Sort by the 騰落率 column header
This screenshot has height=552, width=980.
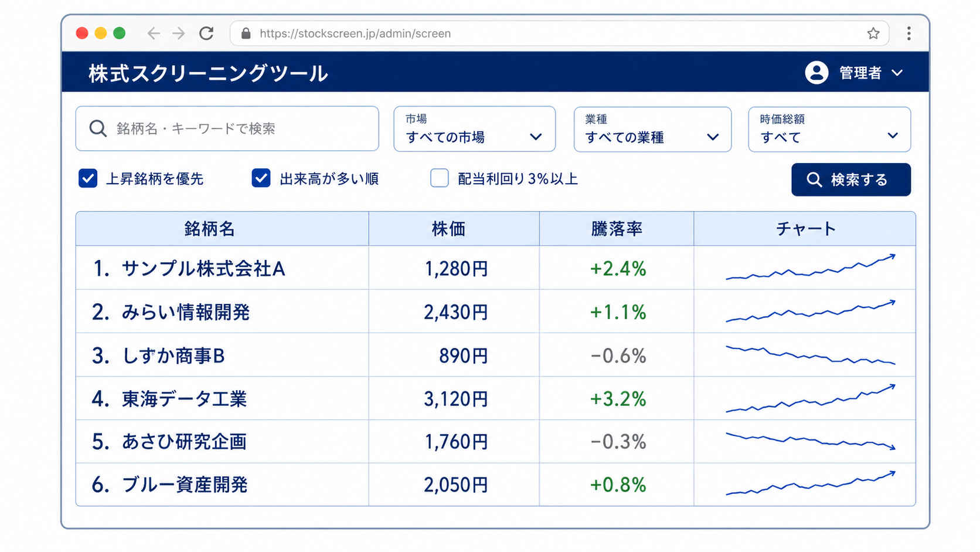coord(617,229)
